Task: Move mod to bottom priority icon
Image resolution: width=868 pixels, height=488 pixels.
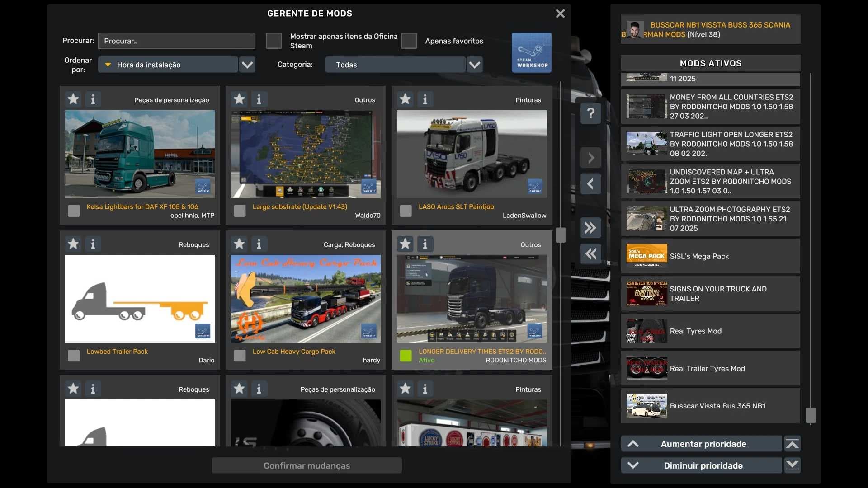Action: [792, 465]
